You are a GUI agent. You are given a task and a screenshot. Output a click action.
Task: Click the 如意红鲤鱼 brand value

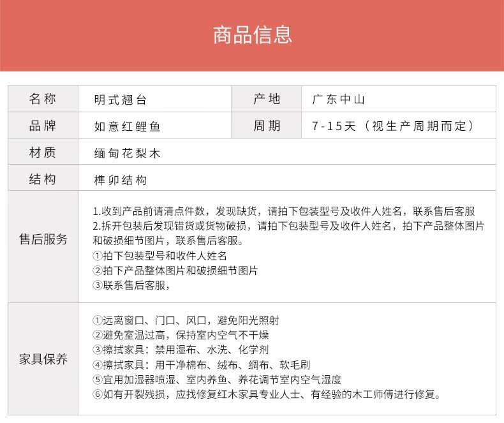pos(128,126)
